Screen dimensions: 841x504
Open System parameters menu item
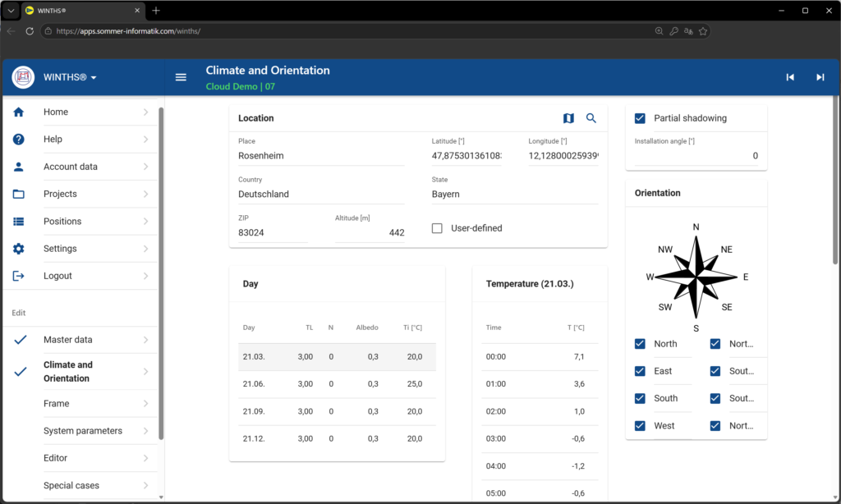click(x=83, y=431)
